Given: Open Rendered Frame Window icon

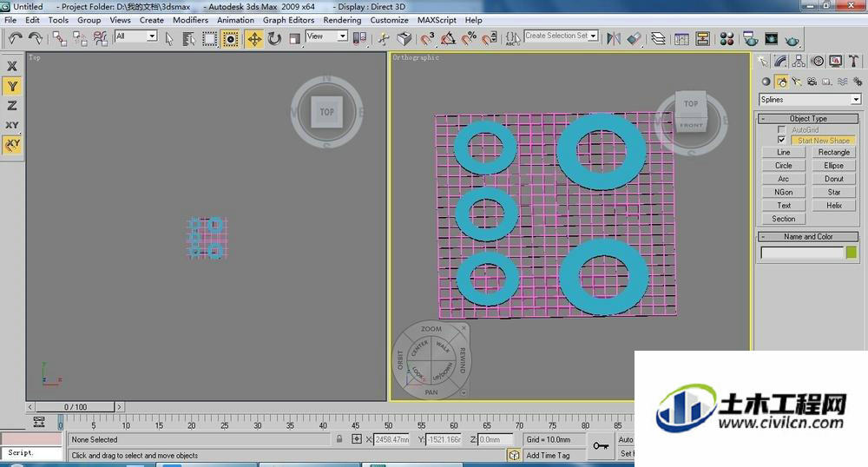Looking at the screenshot, I should coord(771,38).
